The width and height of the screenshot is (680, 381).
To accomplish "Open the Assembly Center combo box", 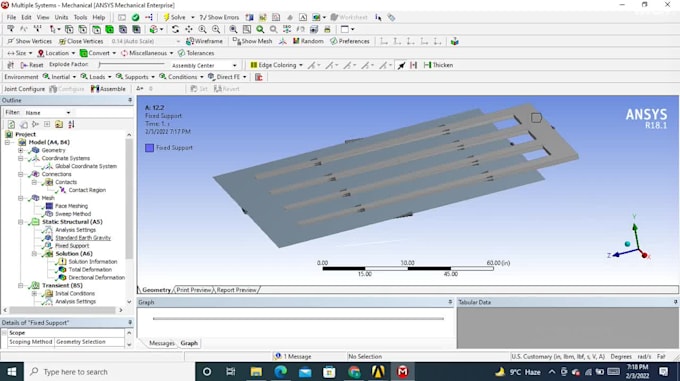I will pyautogui.click(x=204, y=65).
